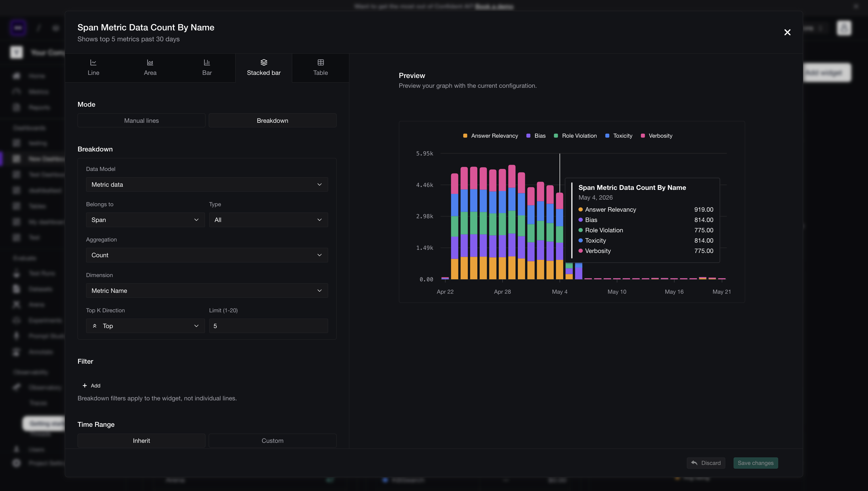Viewport: 868px width, 491px height.
Task: Select Breakdown mode
Action: pyautogui.click(x=272, y=120)
